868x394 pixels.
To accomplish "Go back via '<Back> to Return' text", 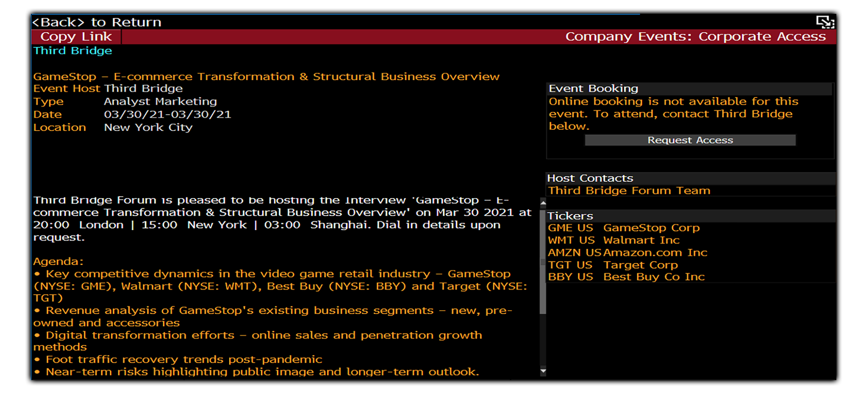I will coord(97,22).
